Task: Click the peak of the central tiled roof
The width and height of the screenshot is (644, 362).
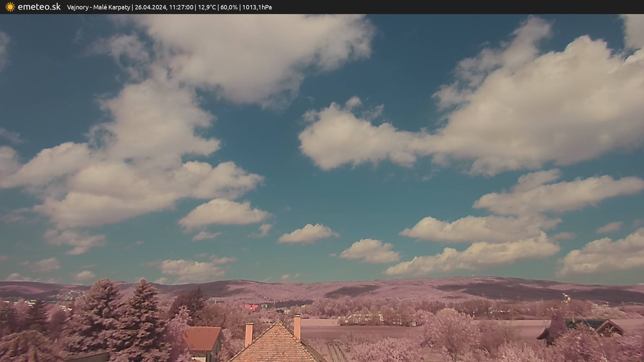Action: pos(278,323)
